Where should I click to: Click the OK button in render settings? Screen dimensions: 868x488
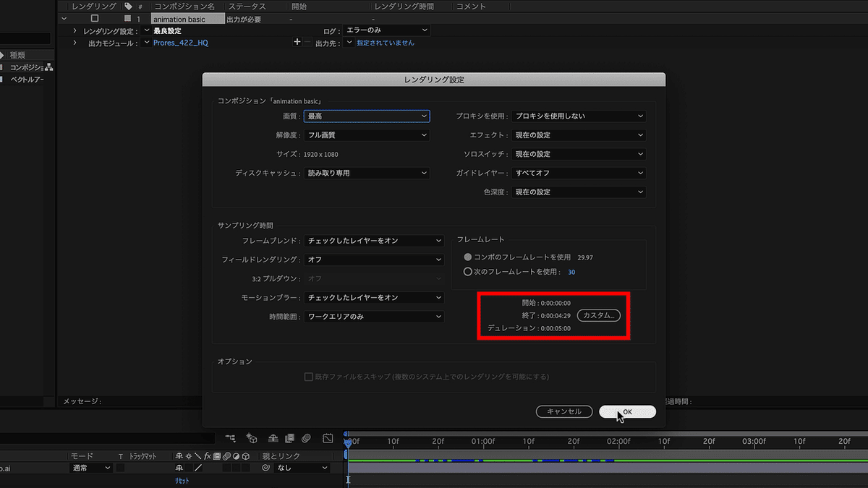click(627, 411)
